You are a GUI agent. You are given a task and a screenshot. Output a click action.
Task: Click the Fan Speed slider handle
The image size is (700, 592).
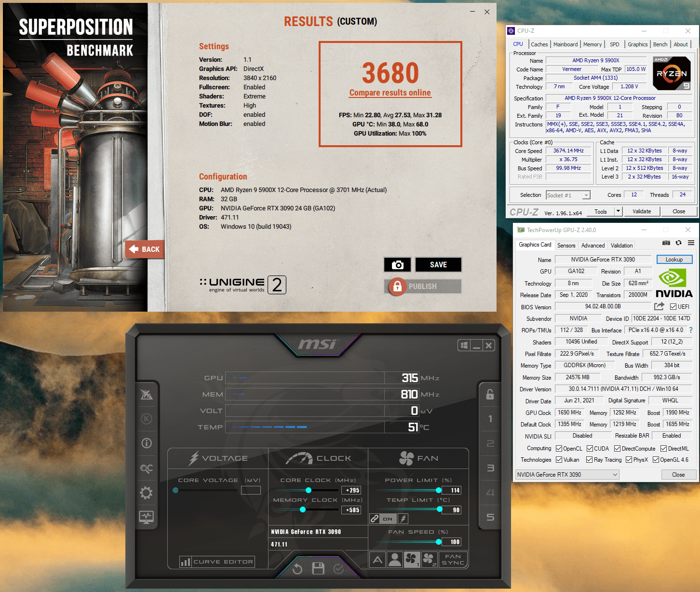439,542
